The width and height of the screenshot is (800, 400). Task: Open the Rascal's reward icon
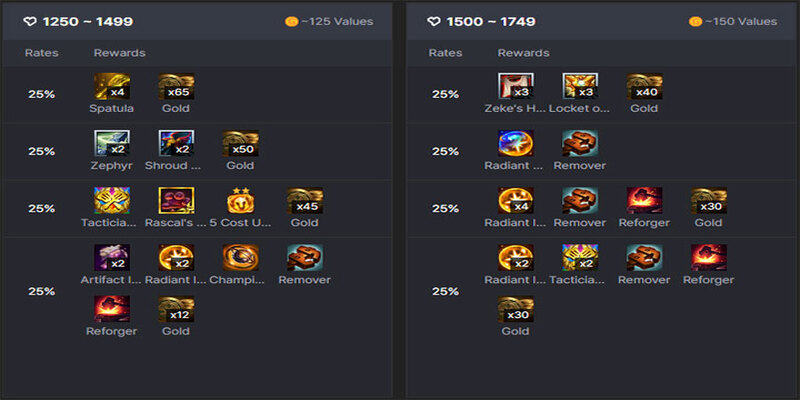(176, 201)
